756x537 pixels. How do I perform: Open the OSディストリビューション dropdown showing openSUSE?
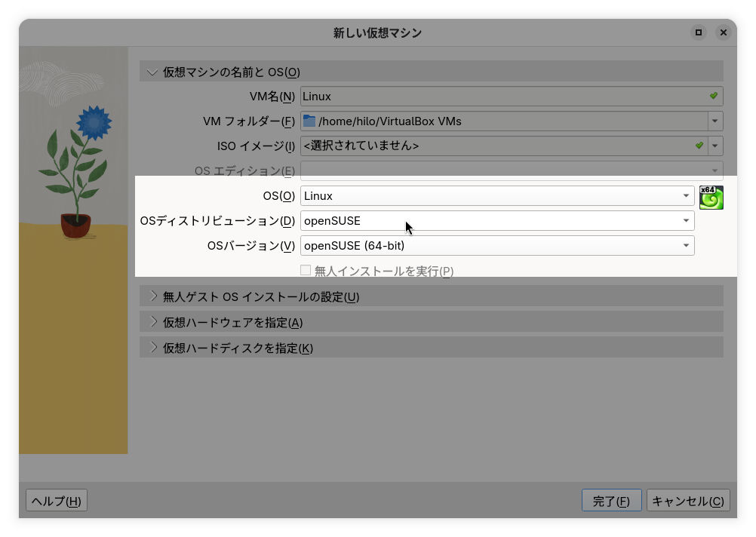coord(497,221)
